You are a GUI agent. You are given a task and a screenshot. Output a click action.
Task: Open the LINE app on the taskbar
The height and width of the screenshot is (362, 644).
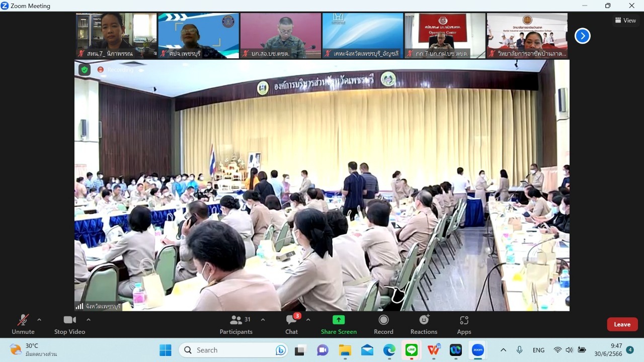[412, 350]
